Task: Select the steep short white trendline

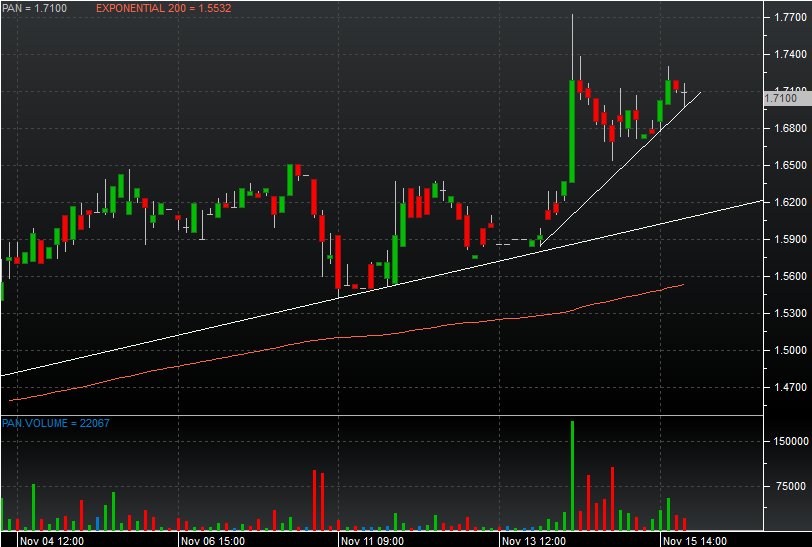Action: [x=620, y=168]
